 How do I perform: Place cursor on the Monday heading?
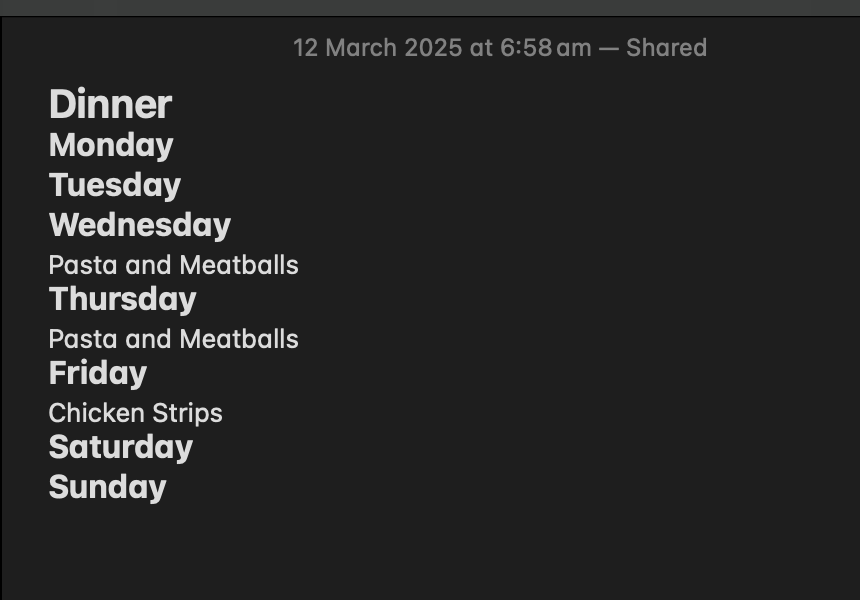(111, 145)
